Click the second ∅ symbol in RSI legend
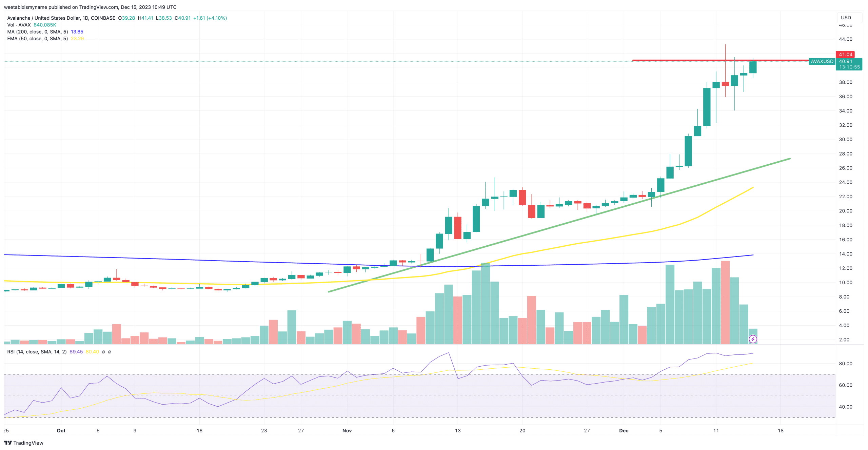This screenshot has width=868, height=450. pyautogui.click(x=110, y=352)
